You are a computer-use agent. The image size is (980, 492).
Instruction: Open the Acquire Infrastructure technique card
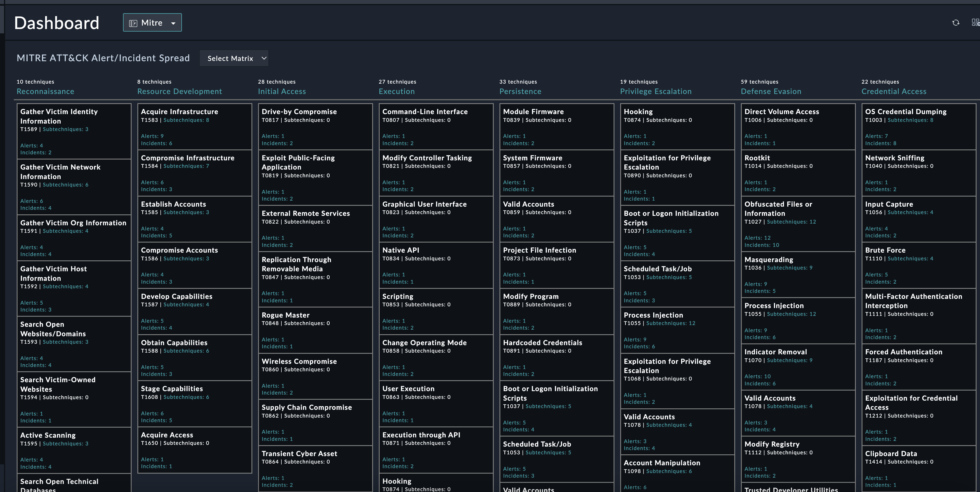click(194, 127)
